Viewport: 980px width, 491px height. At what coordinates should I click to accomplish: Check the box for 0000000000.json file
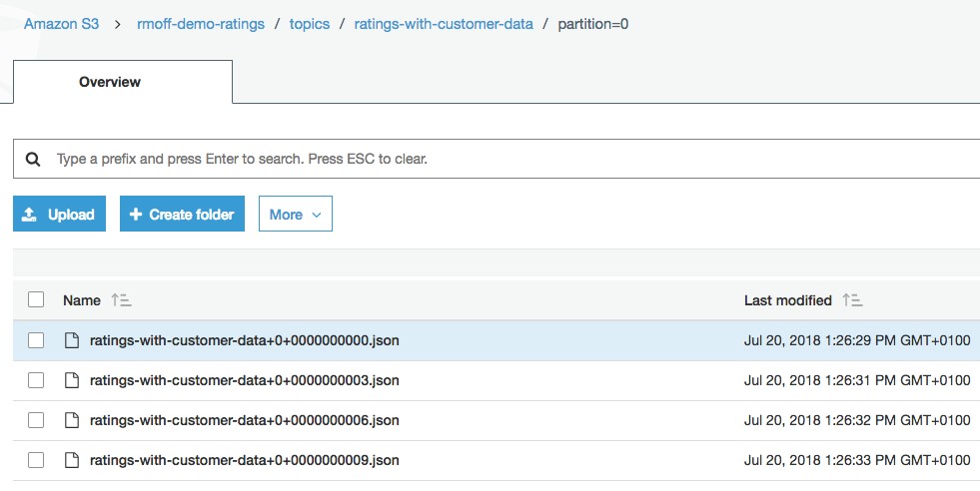click(x=36, y=340)
